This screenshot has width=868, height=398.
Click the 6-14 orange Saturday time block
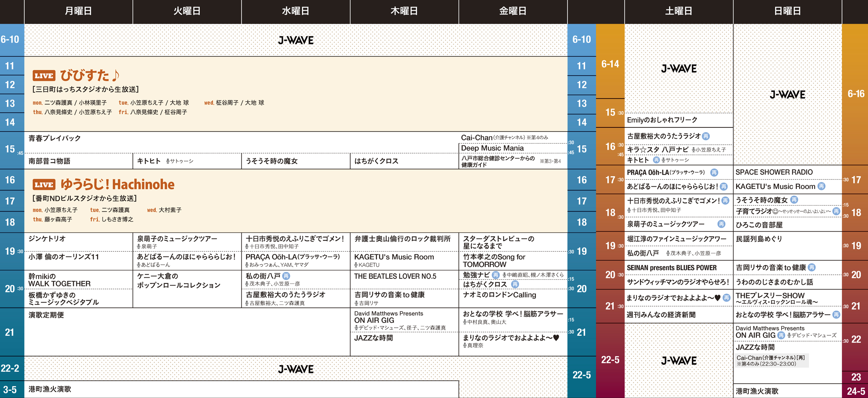coord(610,64)
